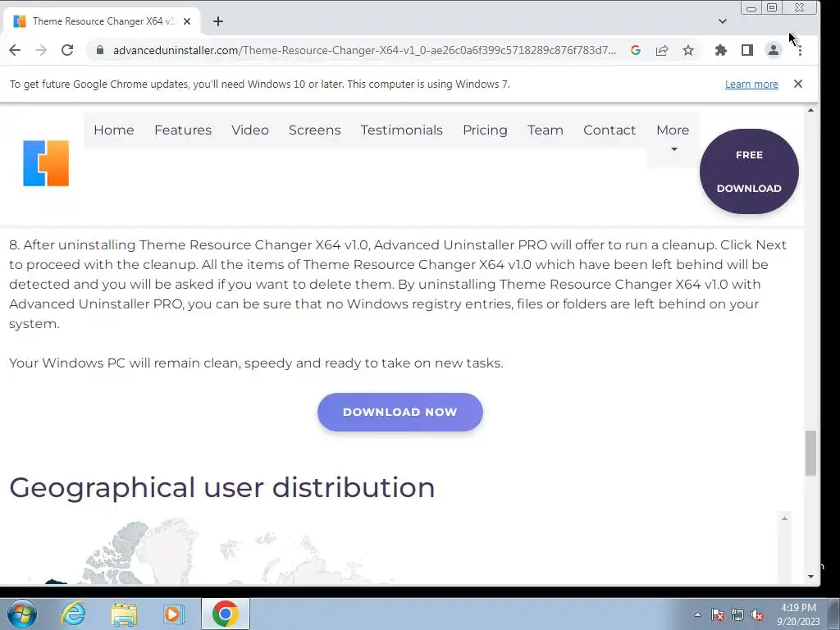Expand the More dropdown menu
Viewport: 840px width, 630px height.
pyautogui.click(x=673, y=137)
